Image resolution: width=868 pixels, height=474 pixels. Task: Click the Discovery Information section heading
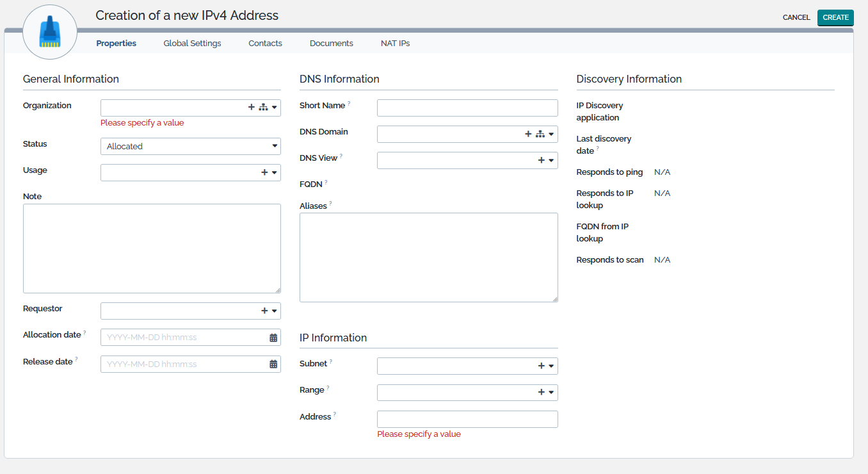(x=629, y=79)
